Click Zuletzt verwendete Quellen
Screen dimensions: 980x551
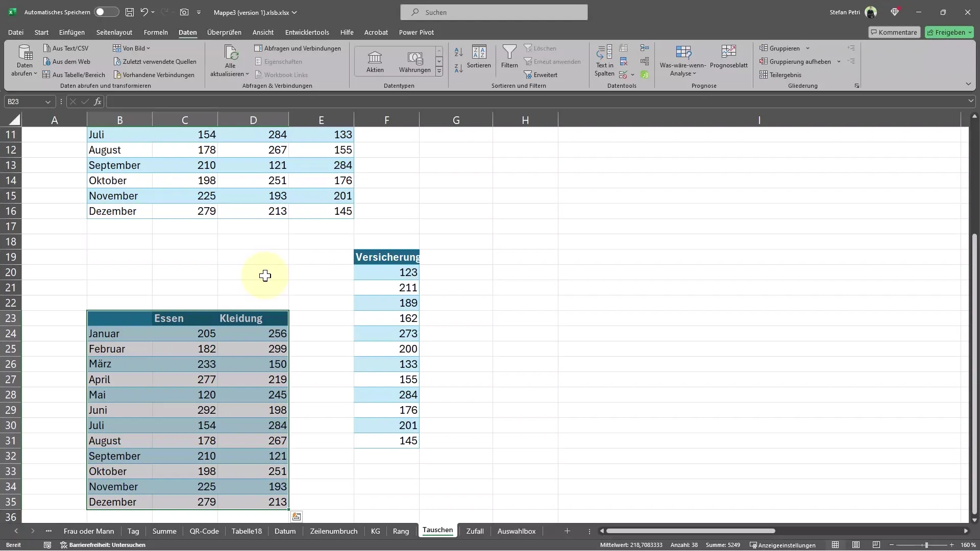[x=155, y=61]
